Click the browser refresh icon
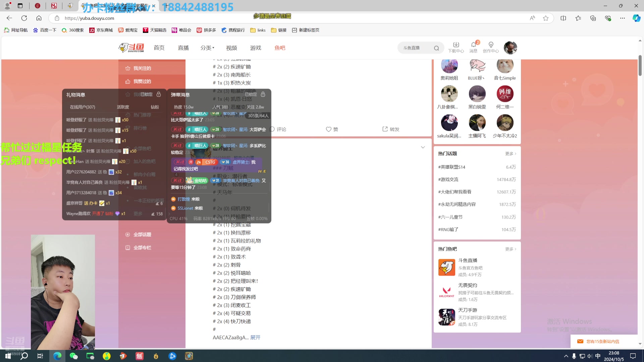 click(24, 18)
